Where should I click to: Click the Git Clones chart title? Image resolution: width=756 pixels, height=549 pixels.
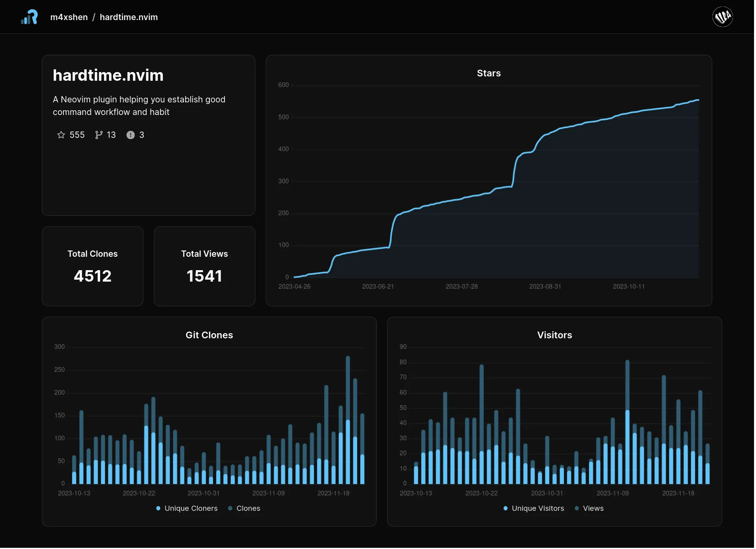pyautogui.click(x=210, y=336)
